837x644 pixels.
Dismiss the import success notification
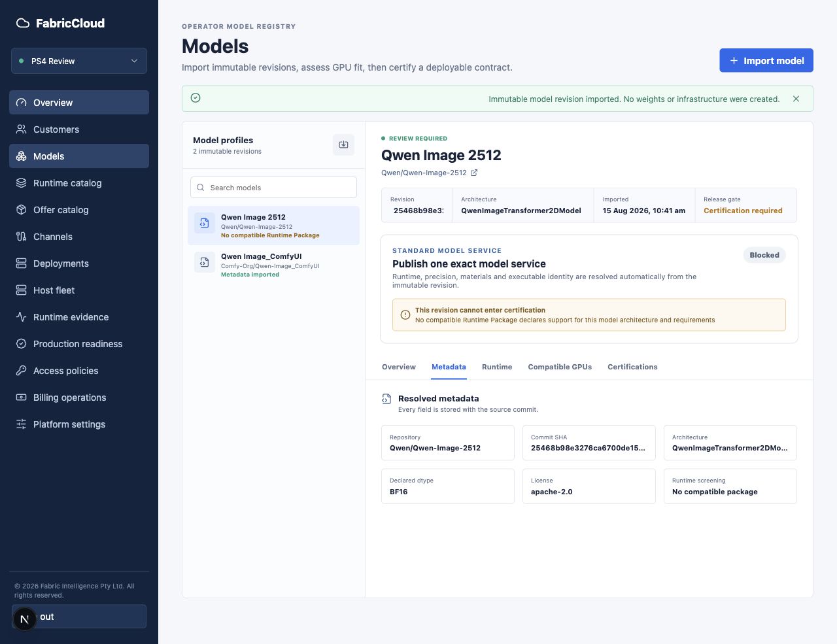796,99
